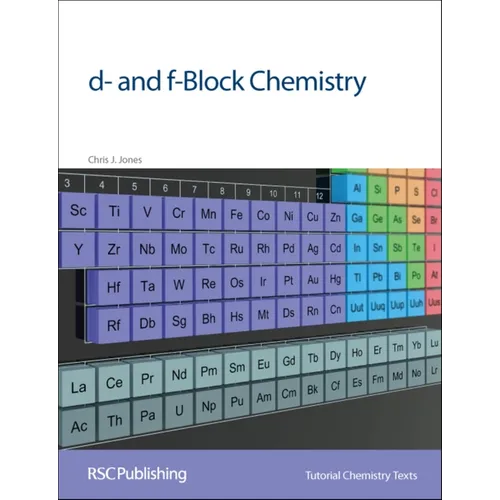Image resolution: width=500 pixels, height=500 pixels.
Task: Click the Fe iron tile
Action: click(x=236, y=215)
